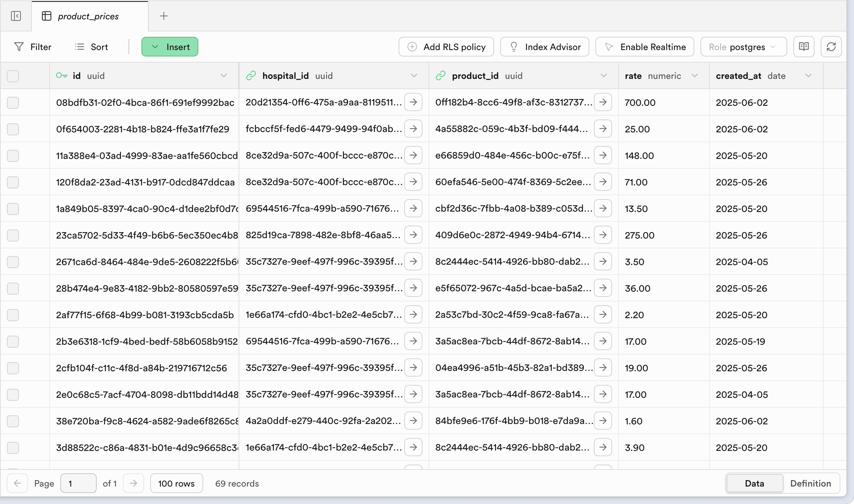
Task: Open the Role postgres dropdown
Action: click(743, 47)
